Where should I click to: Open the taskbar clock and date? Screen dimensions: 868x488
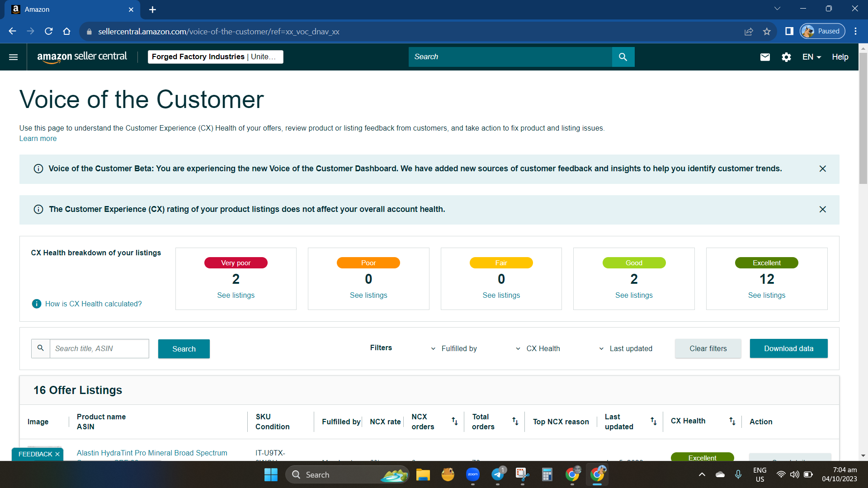tap(840, 474)
